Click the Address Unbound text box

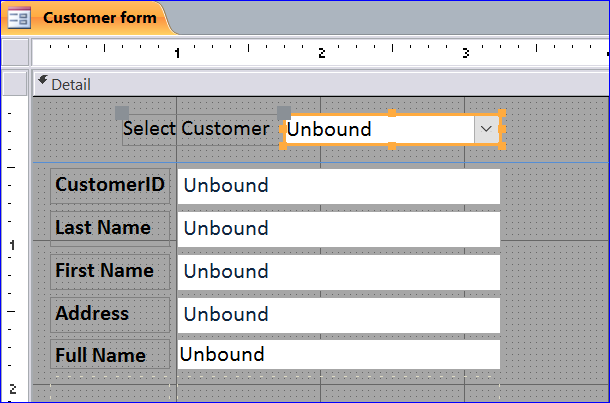338,315
